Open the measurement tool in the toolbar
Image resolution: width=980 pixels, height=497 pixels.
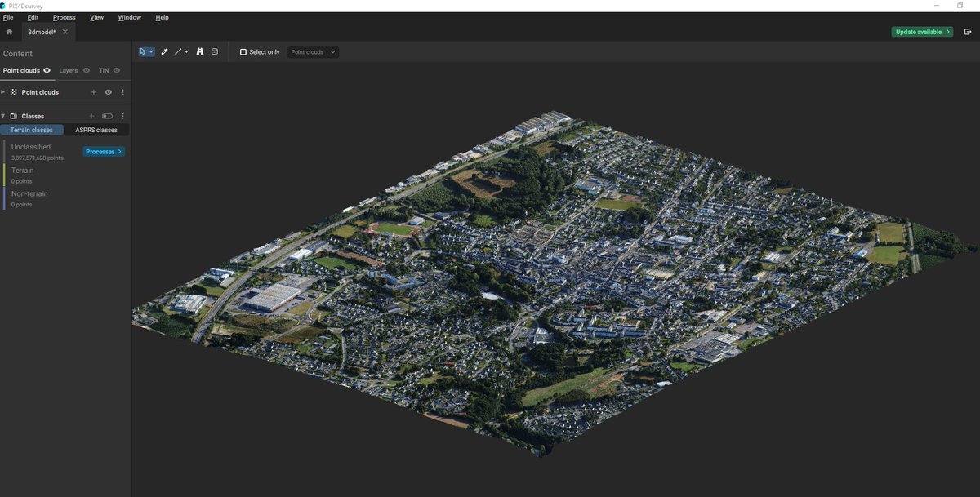[199, 51]
